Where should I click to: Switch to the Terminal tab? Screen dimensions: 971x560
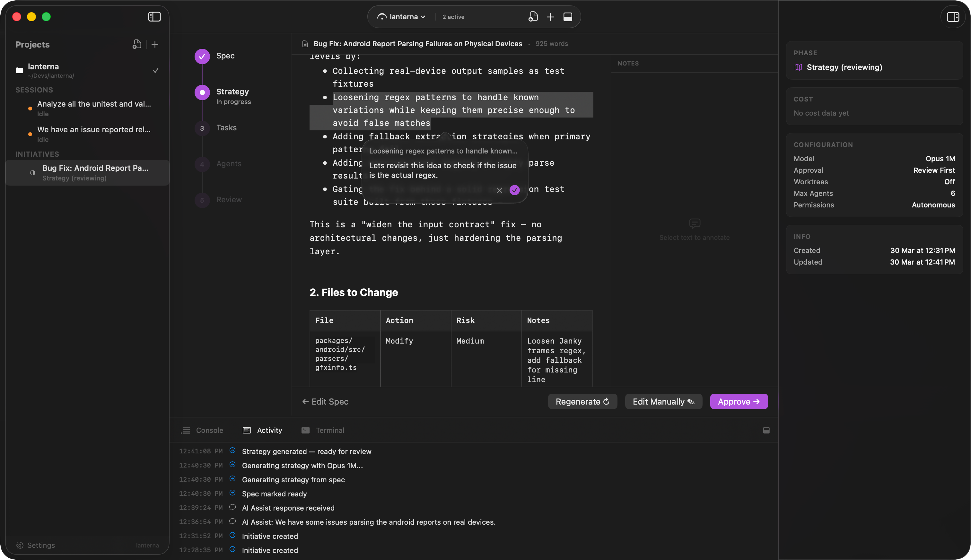[323, 430]
